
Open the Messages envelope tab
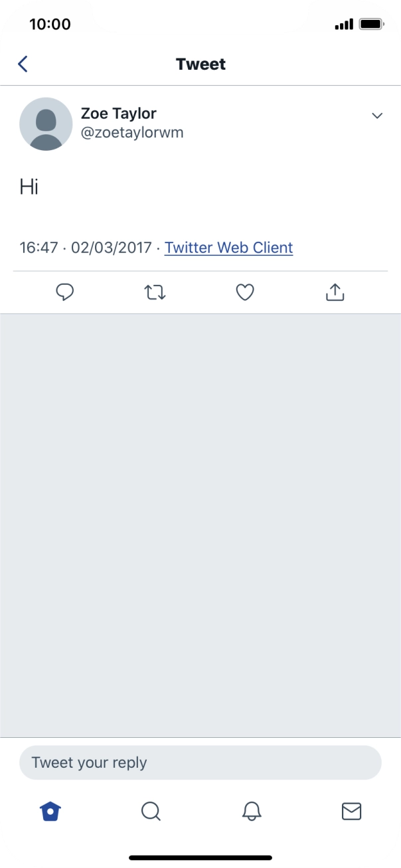[x=351, y=811]
